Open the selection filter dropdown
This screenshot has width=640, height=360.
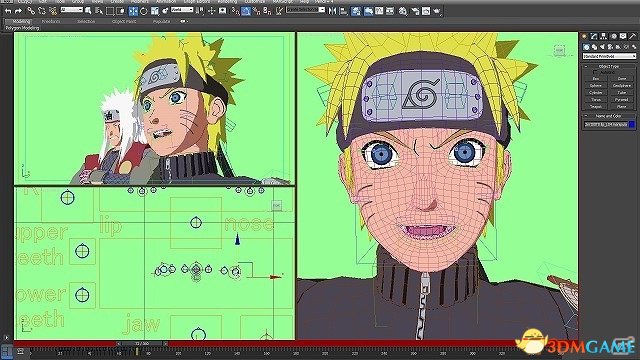point(71,10)
